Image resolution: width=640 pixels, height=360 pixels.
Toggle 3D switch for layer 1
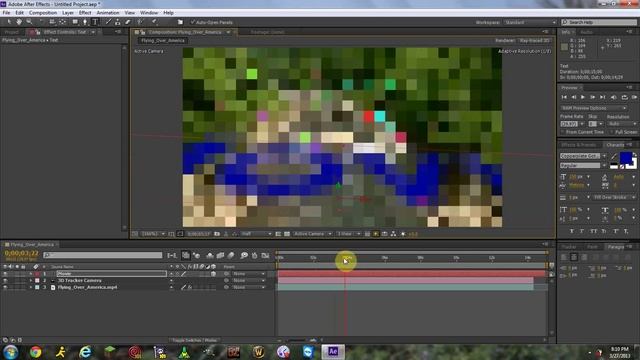[213, 274]
